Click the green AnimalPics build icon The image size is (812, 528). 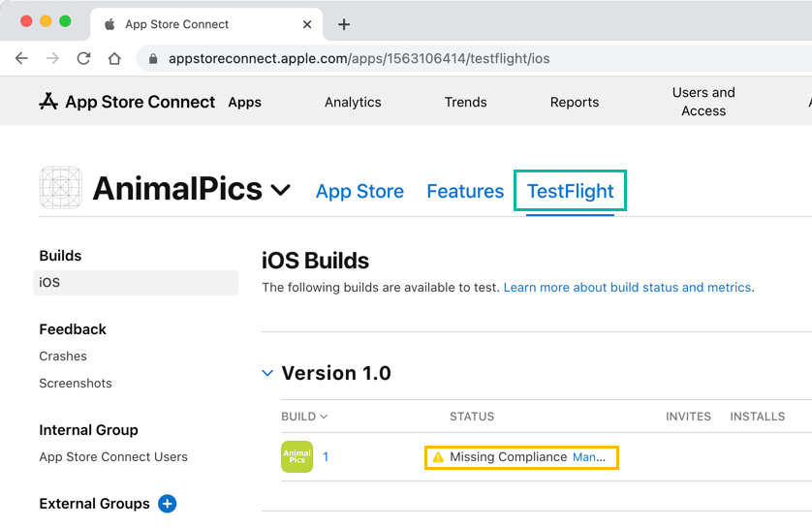click(x=297, y=456)
